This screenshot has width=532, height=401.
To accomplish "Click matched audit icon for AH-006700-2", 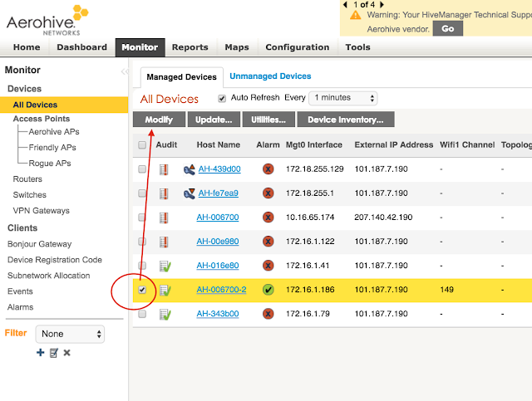I will pyautogui.click(x=165, y=290).
